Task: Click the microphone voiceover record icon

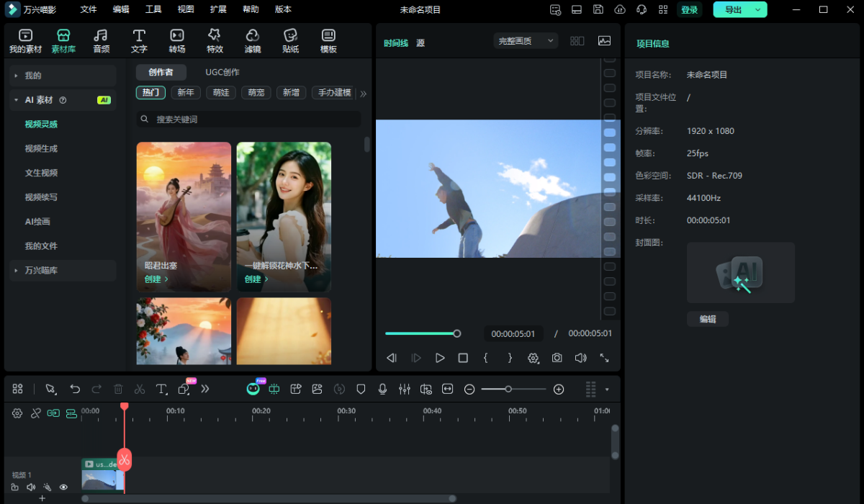Action: pyautogui.click(x=383, y=389)
